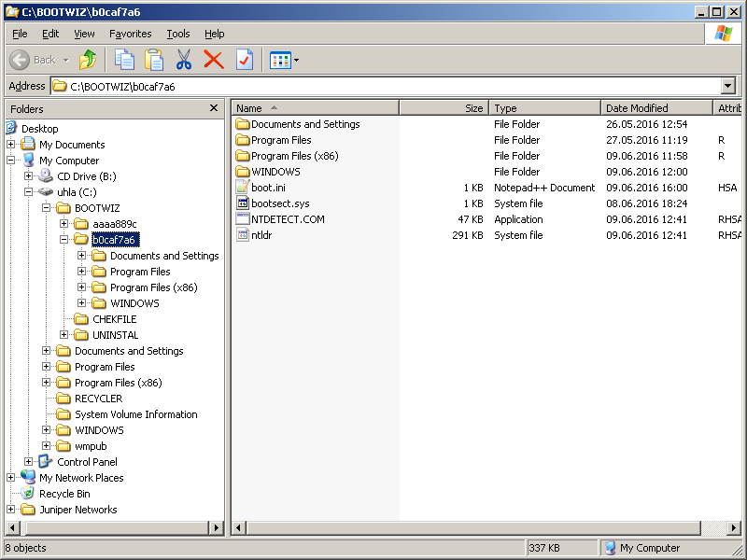This screenshot has height=560, width=747.
Task: Click file list horizontal scrollbar thumb
Action: (x=473, y=527)
